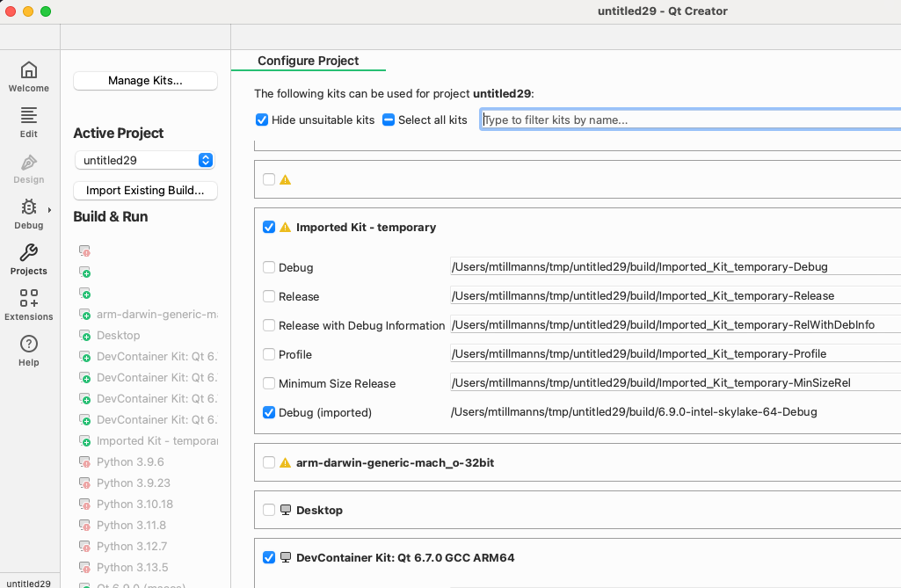Open the Welcome mode
The image size is (901, 588).
tap(29, 77)
